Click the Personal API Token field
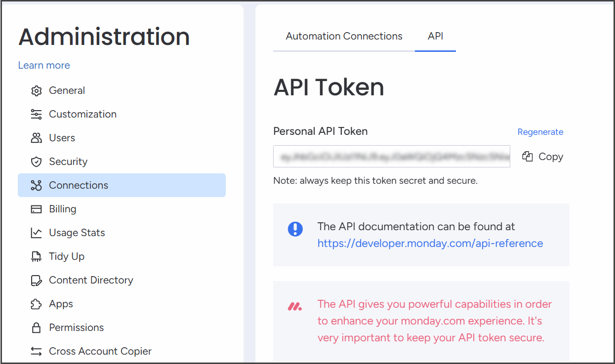This screenshot has height=364, width=615. (391, 157)
